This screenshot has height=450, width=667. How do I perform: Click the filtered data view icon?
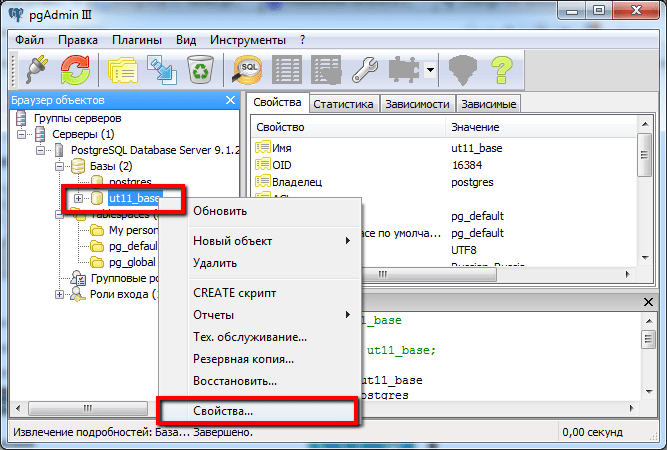pyautogui.click(x=326, y=69)
